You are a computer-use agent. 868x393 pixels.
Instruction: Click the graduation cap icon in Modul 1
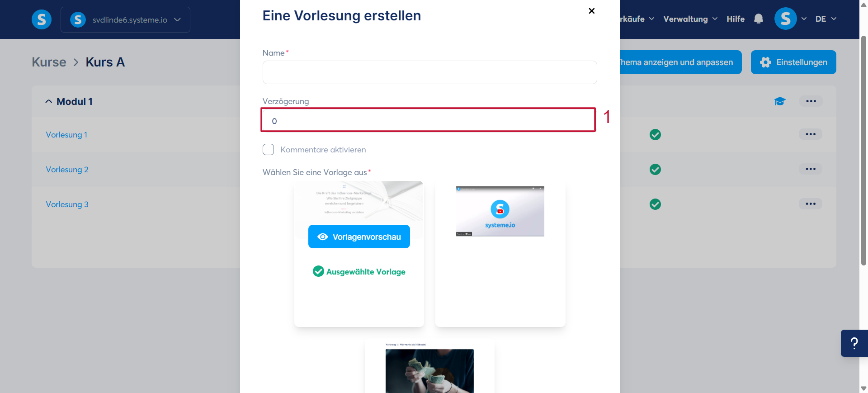pos(780,101)
